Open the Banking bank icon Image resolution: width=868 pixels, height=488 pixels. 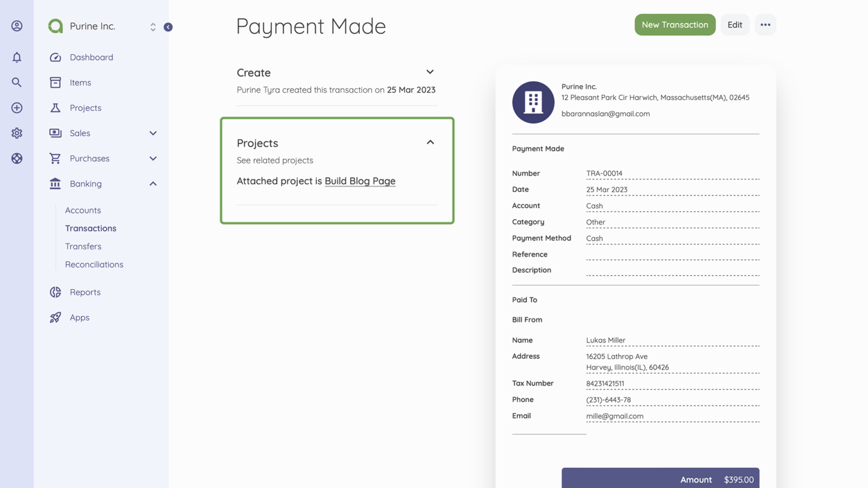[x=55, y=184]
